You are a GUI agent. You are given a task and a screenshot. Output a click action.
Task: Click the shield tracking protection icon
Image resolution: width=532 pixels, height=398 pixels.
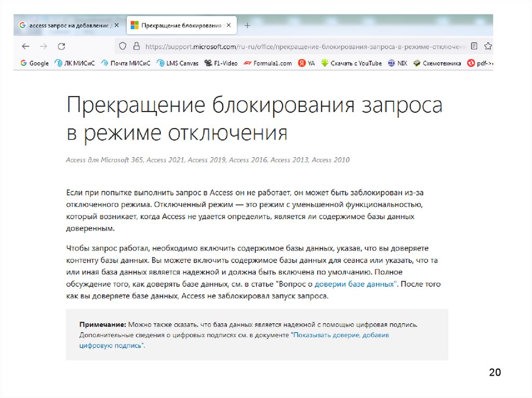coord(123,46)
